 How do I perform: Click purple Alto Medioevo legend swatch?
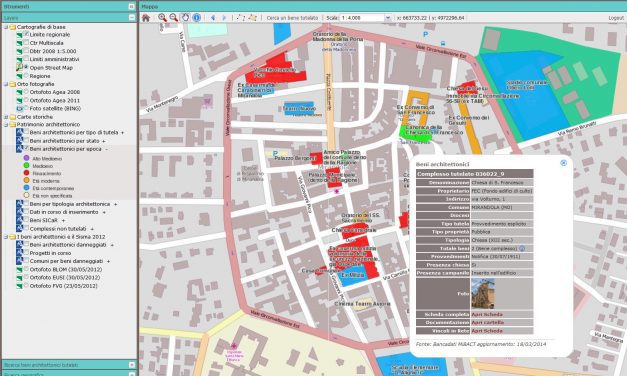coord(26,158)
